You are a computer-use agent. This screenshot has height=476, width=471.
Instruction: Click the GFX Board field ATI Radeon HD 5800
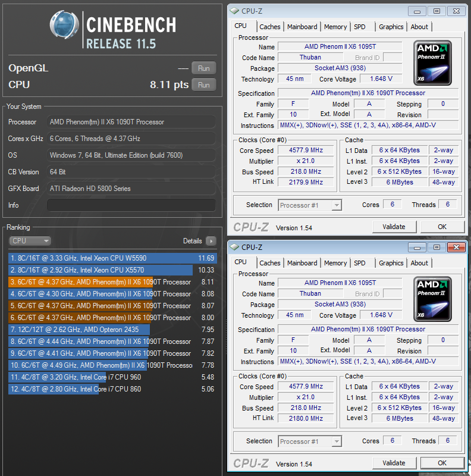point(131,189)
